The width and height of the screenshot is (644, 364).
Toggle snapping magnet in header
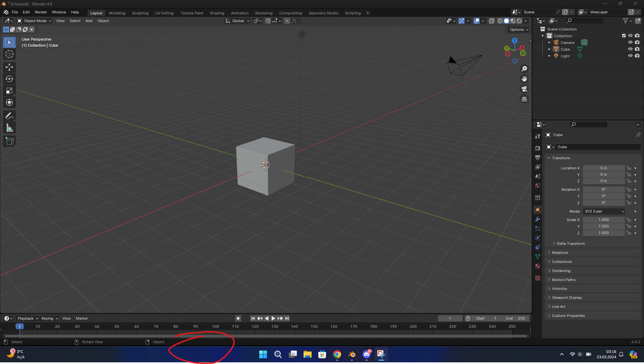point(268,21)
